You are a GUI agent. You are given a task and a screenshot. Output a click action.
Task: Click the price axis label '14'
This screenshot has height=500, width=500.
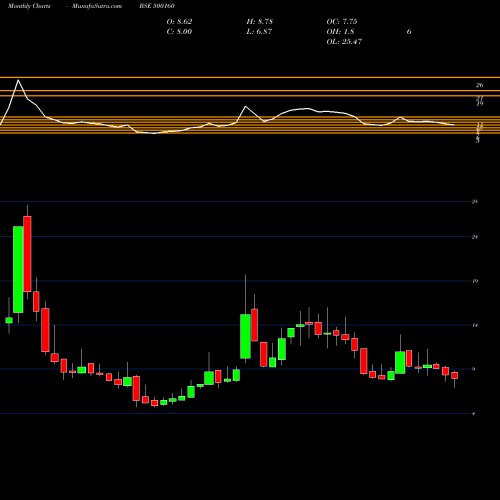tap(475, 325)
